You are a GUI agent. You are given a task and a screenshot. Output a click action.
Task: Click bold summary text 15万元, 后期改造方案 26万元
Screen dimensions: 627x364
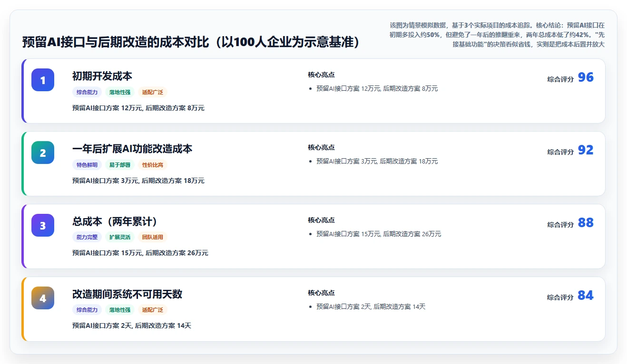140,253
